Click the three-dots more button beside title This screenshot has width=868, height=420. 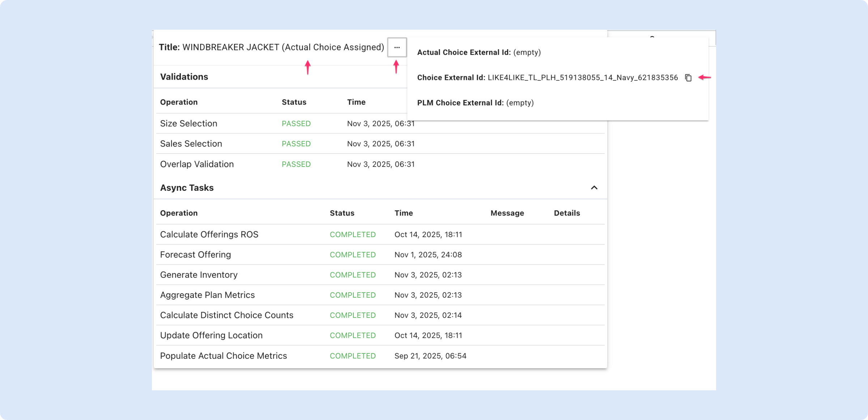coord(397,47)
